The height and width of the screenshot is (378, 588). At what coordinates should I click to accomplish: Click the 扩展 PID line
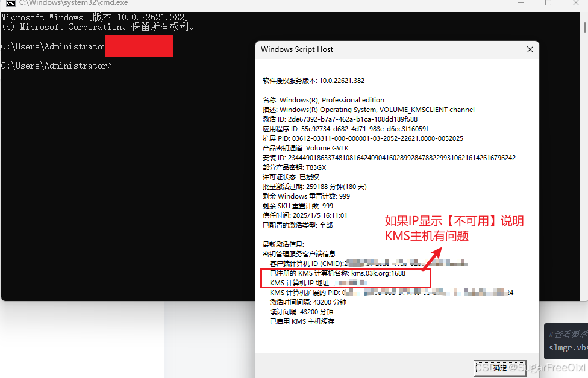(363, 138)
